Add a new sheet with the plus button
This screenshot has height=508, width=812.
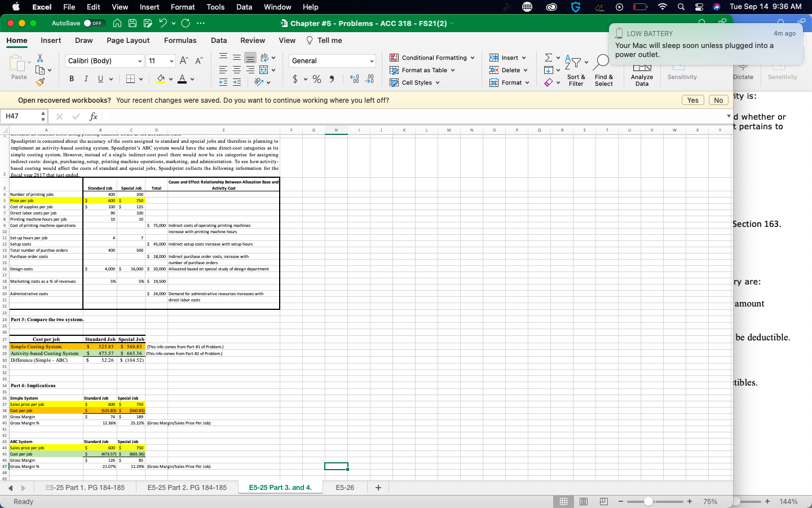point(378,487)
